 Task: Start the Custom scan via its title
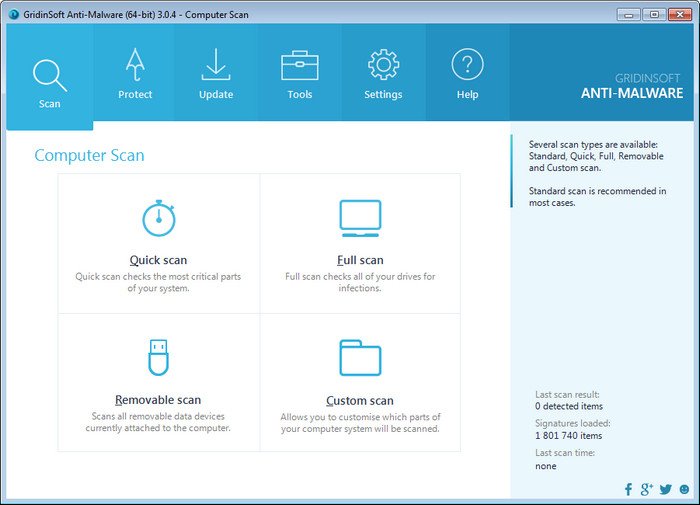[360, 401]
